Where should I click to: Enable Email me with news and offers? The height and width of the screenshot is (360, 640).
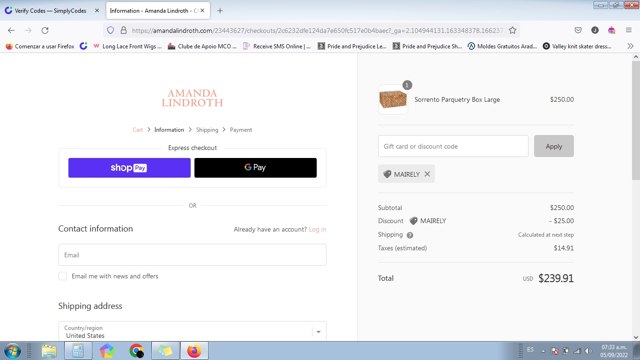[62, 276]
